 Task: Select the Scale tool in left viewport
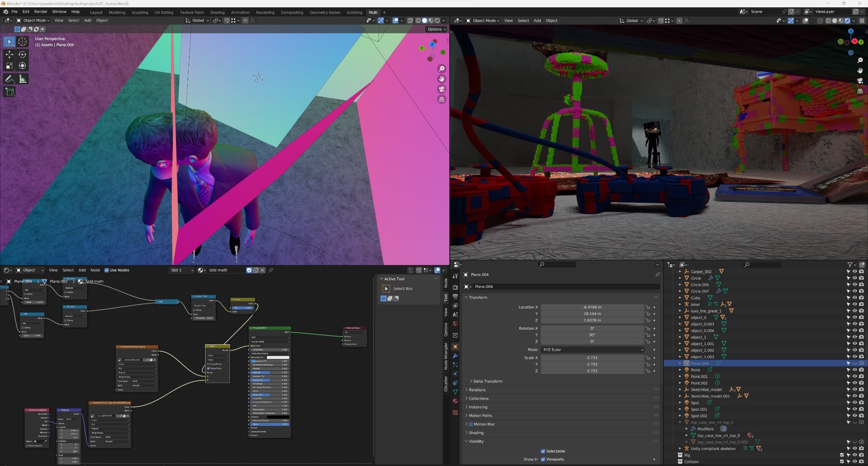click(9, 66)
